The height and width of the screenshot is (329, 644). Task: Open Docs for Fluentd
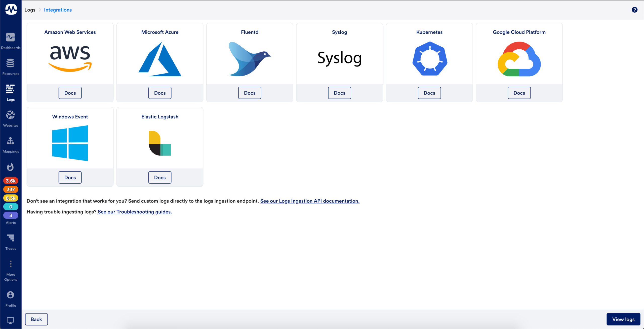250,93
